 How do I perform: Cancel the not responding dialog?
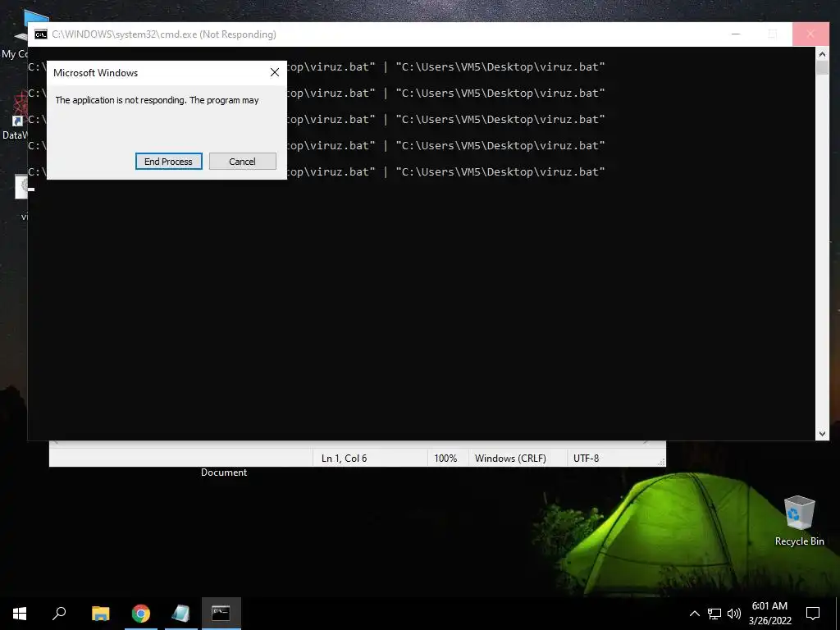tap(242, 162)
